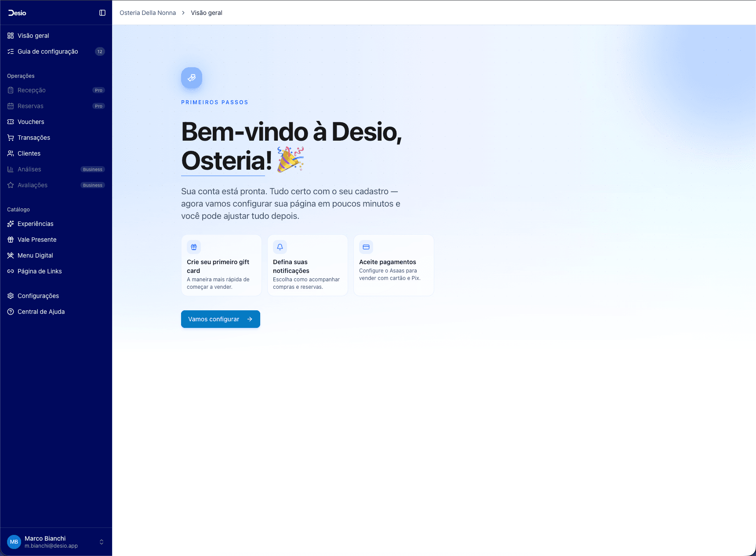This screenshot has height=556, width=756.
Task: Click the Vouchers ticket icon
Action: pos(11,122)
